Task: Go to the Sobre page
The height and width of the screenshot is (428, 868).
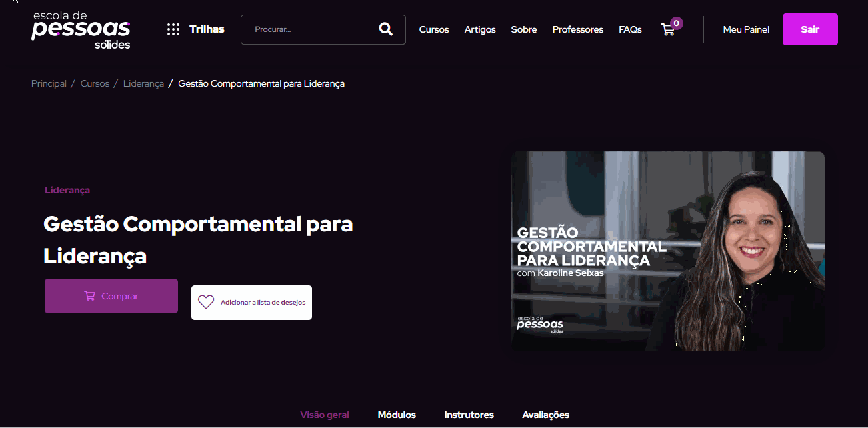Action: click(524, 29)
